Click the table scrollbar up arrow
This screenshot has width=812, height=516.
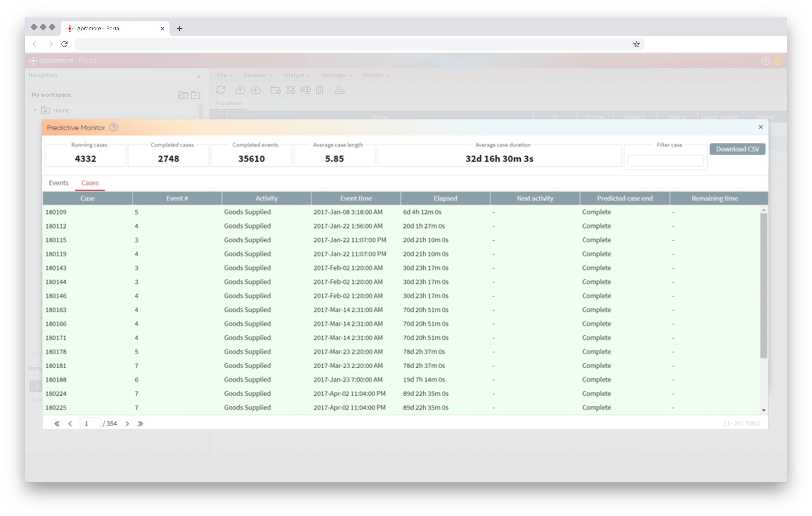764,210
